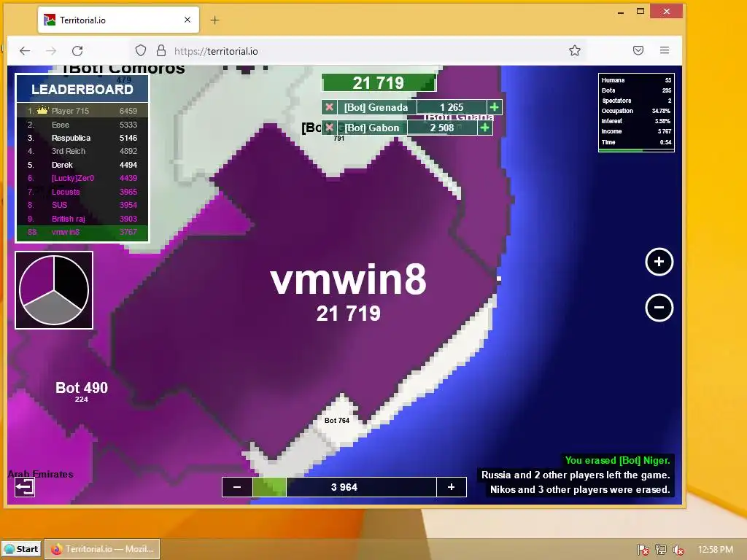Click the green 21 719 troop bar

click(x=379, y=83)
